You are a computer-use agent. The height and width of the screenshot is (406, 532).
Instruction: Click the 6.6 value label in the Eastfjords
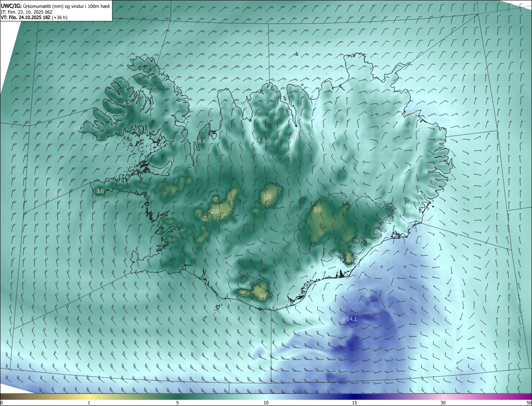(431, 182)
